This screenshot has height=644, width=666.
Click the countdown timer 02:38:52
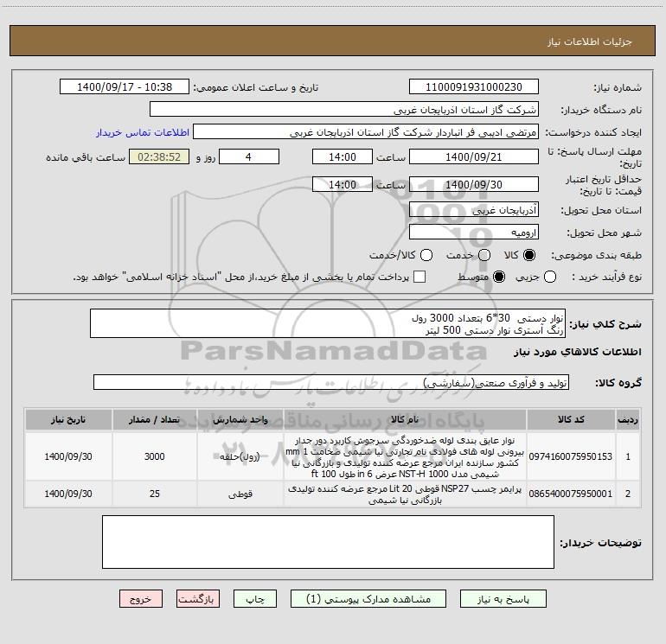tap(159, 157)
